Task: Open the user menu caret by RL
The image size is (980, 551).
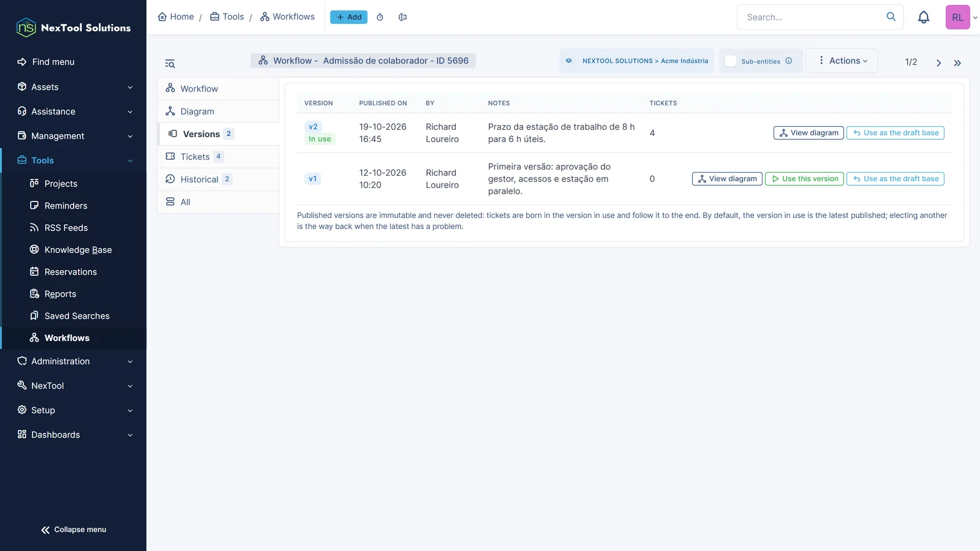Action: click(x=975, y=18)
